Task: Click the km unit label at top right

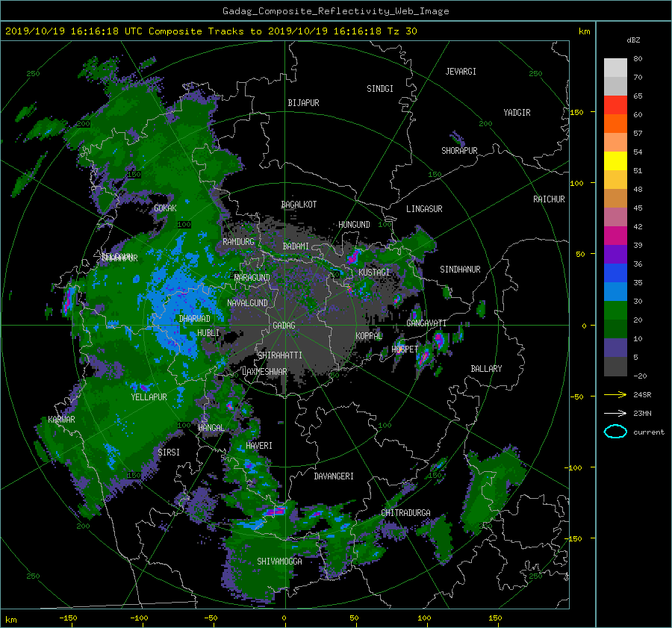Action: pyautogui.click(x=584, y=31)
